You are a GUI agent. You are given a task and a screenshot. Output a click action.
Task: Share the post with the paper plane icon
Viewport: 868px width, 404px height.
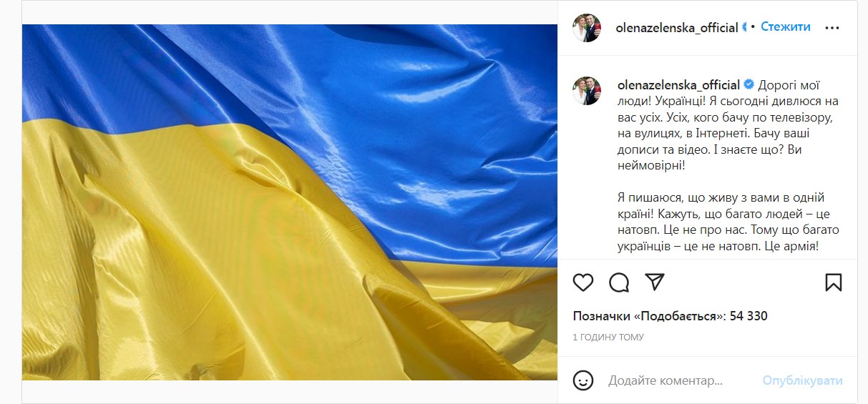click(655, 282)
